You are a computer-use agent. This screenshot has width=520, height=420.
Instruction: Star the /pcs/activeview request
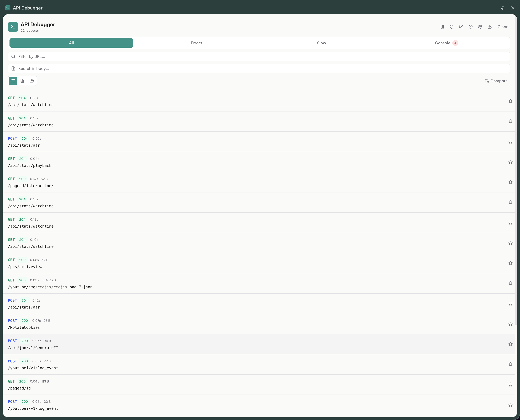click(x=510, y=263)
